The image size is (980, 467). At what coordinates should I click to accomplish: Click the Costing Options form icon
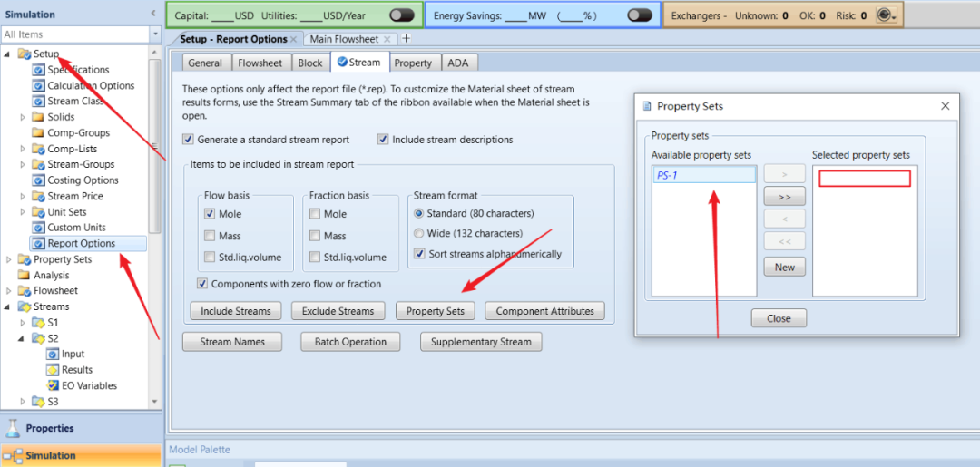coord(38,180)
